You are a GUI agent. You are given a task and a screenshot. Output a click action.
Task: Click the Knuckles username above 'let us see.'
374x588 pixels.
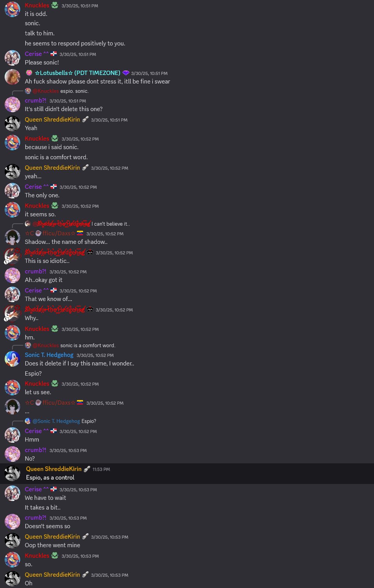[x=37, y=384]
